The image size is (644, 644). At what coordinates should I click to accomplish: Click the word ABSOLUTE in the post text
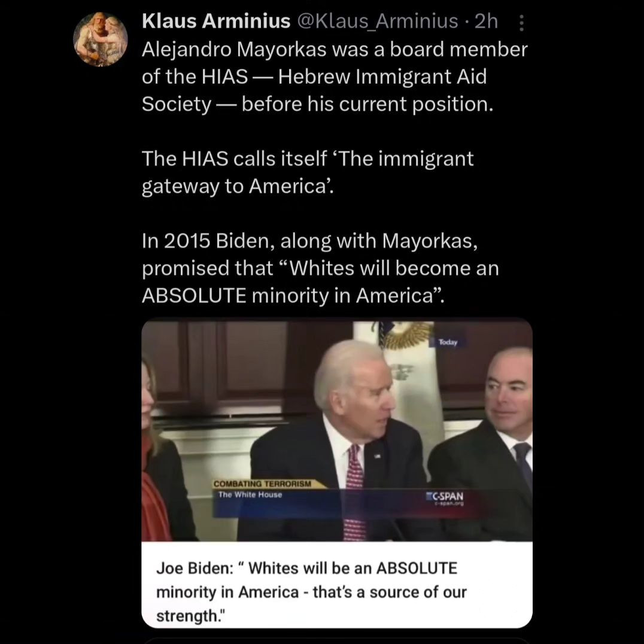(194, 295)
